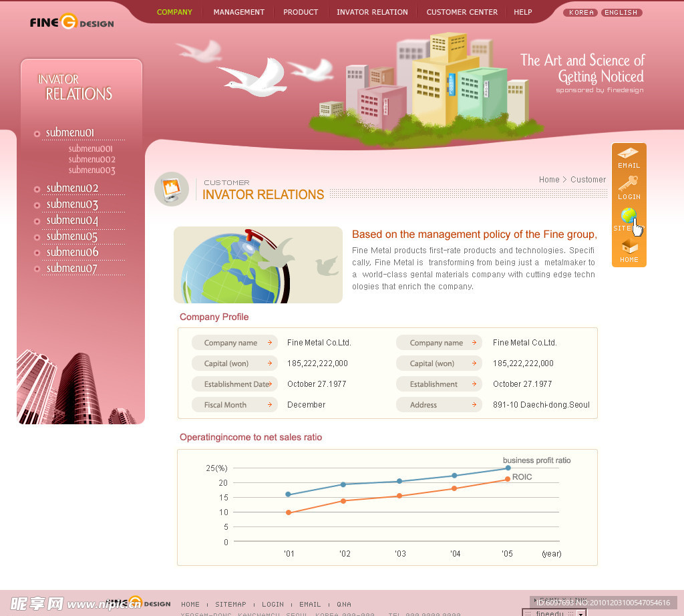The height and width of the screenshot is (616, 684).
Task: Click the '891-10 Daechi-dong.Seoul' address value
Action: click(541, 404)
